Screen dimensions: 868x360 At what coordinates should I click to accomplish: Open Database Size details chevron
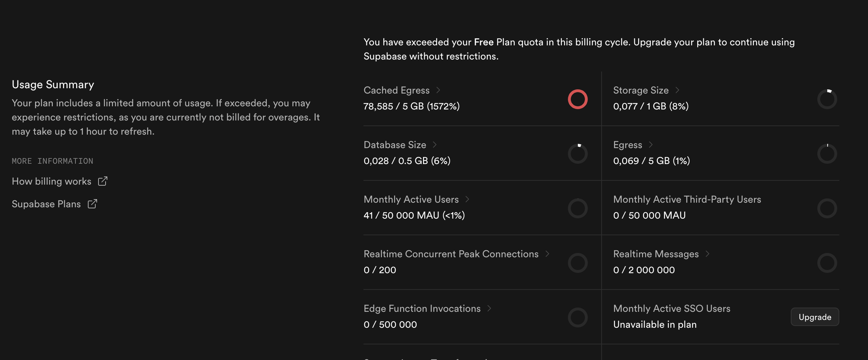pyautogui.click(x=435, y=145)
